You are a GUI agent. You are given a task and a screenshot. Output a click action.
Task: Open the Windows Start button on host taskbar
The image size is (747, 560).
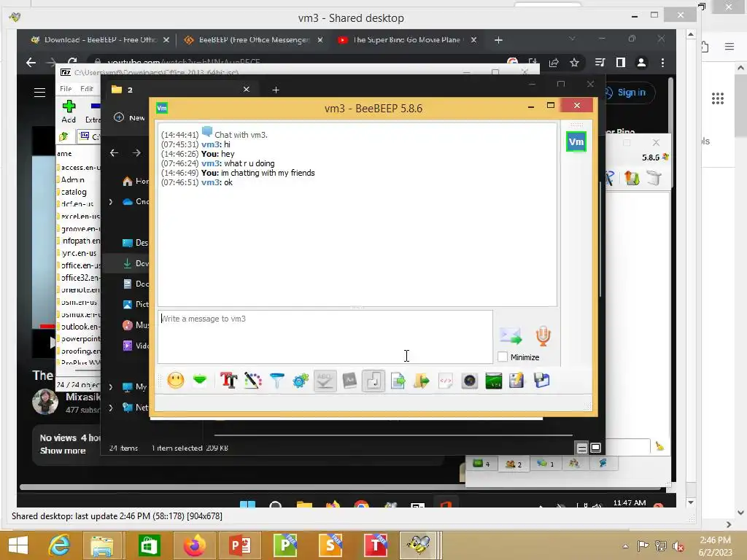point(18,545)
